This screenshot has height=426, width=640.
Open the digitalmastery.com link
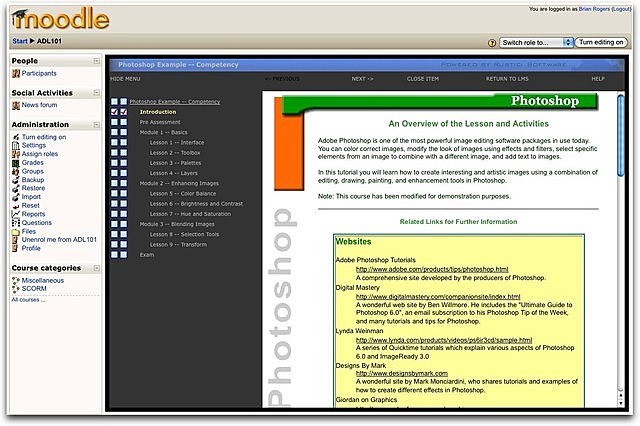tap(438, 297)
